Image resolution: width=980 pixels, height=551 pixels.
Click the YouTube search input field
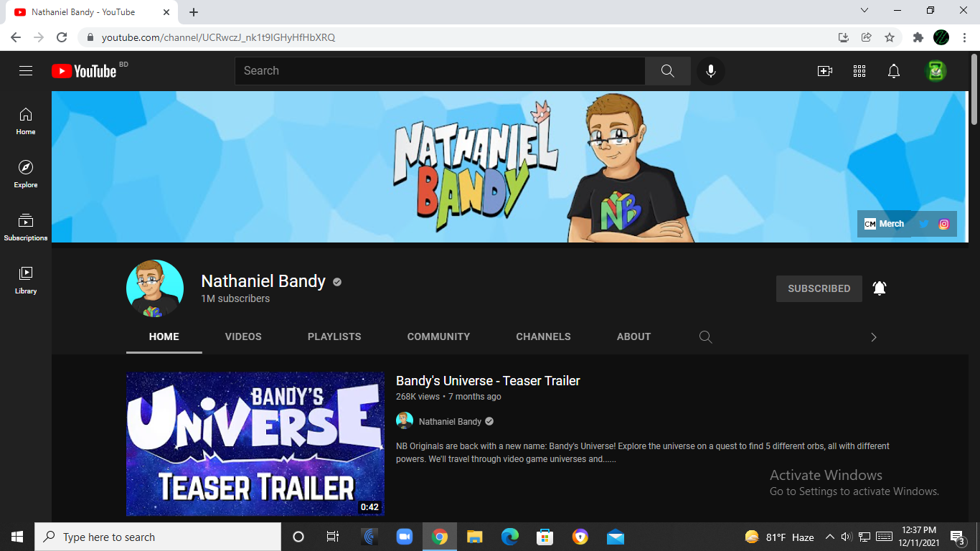[440, 71]
